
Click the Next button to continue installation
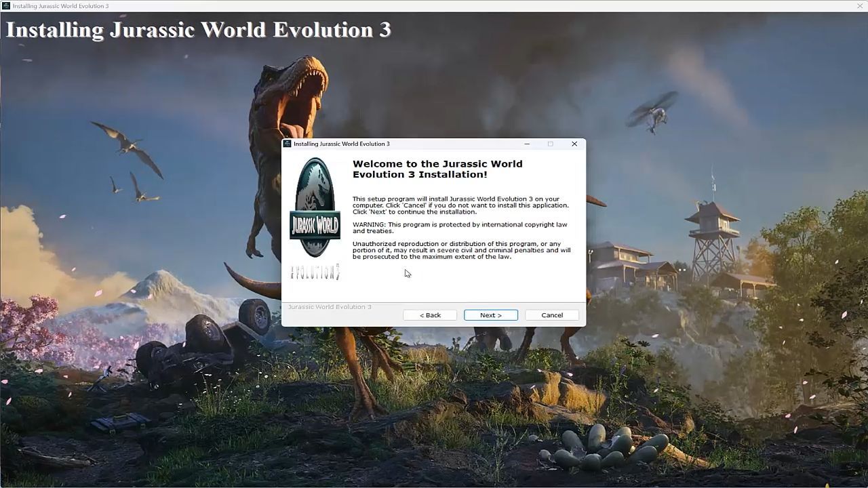pyautogui.click(x=490, y=315)
